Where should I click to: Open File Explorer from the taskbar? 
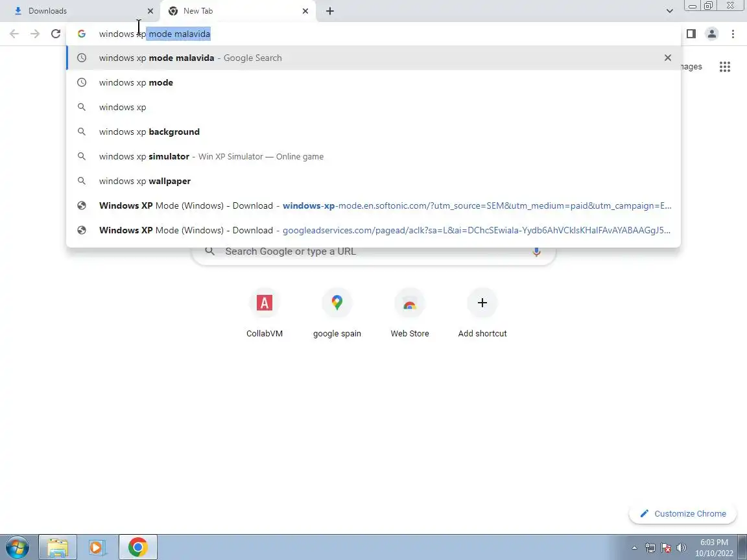point(58,547)
